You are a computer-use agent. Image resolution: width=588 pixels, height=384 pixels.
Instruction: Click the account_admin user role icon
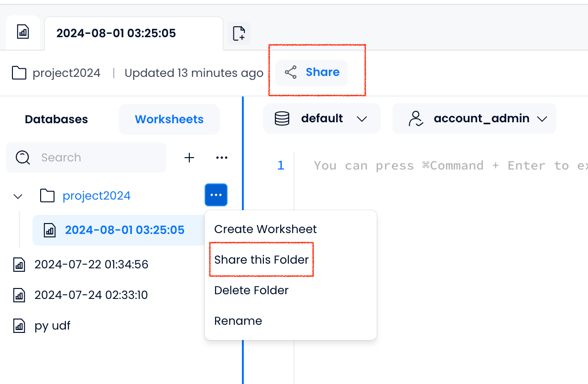(416, 118)
